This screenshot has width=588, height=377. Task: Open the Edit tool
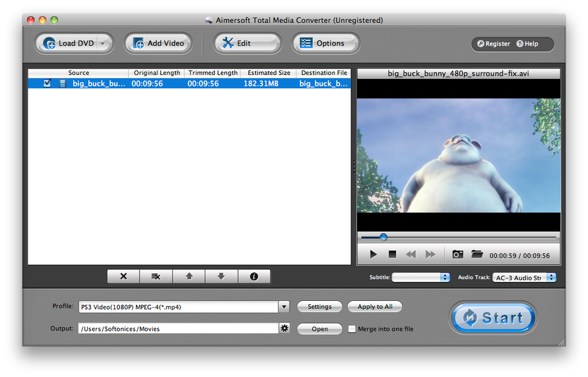[x=247, y=43]
